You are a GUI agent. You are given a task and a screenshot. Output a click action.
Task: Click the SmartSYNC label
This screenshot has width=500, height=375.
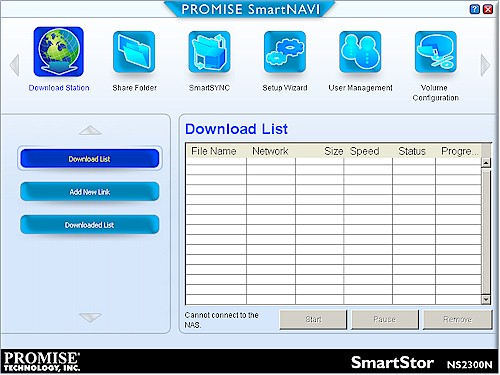point(209,88)
